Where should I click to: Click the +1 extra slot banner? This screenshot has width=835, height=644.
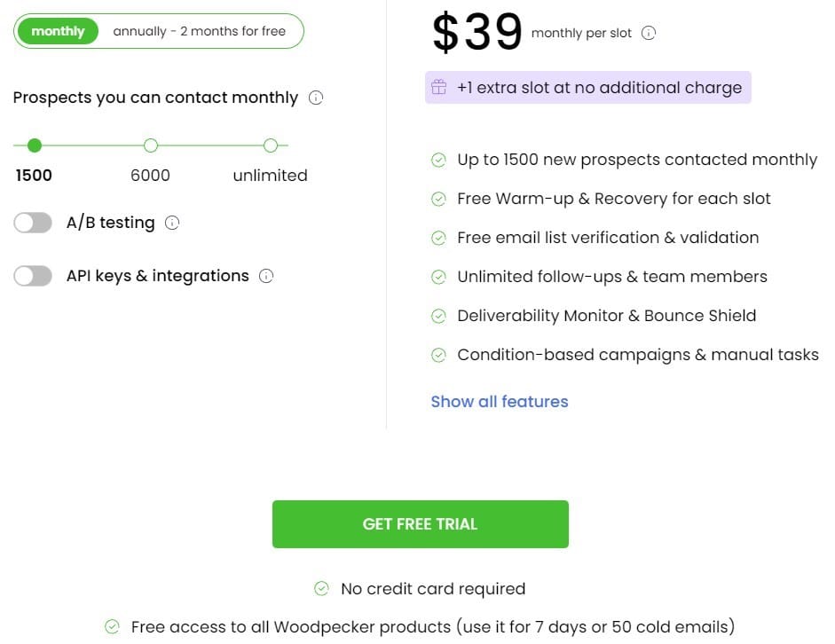click(588, 87)
